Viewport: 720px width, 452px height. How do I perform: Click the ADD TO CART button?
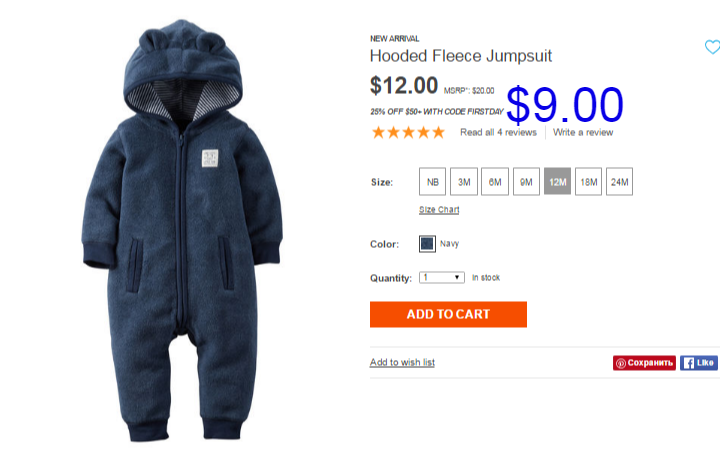[448, 314]
